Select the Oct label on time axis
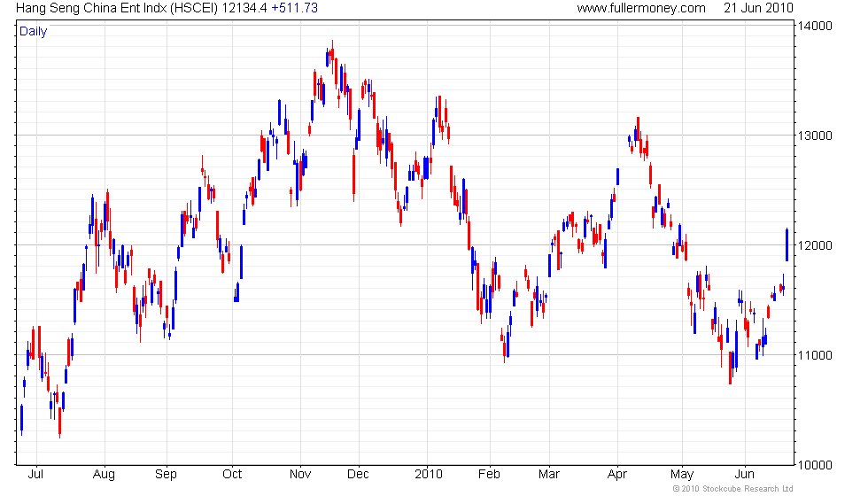This screenshot has height=496, width=868. 232,475
